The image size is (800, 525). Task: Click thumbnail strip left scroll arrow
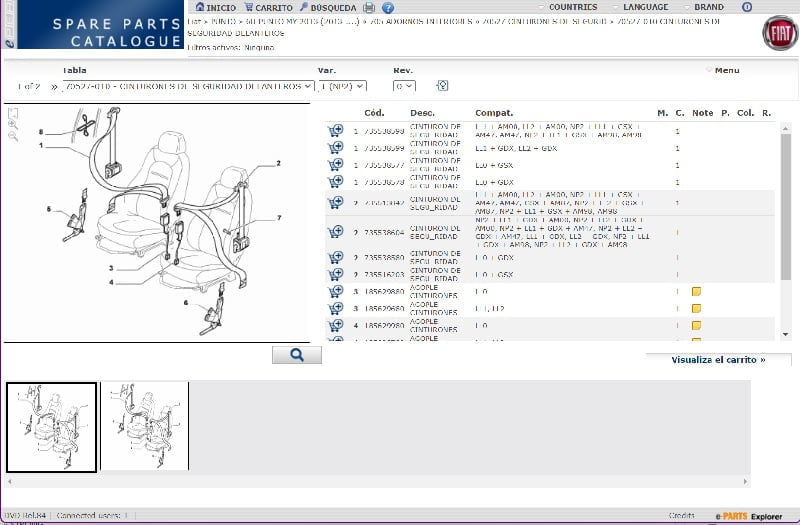pos(9,481)
